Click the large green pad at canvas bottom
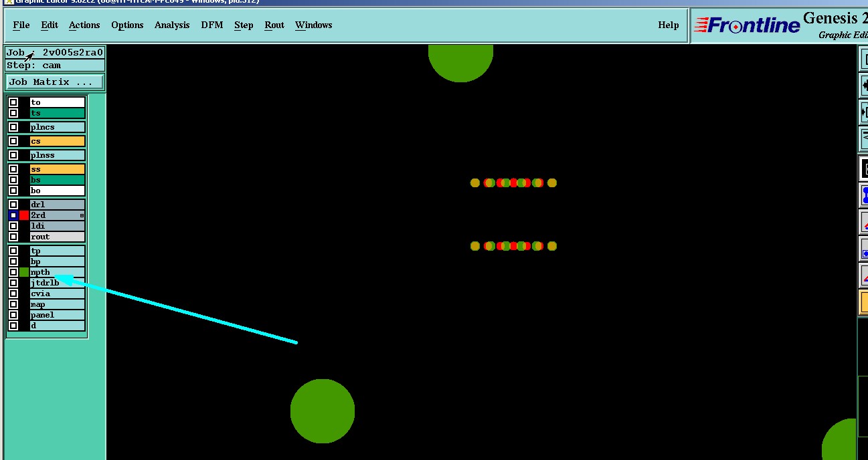Screen dimensions: 868x460 [323, 411]
